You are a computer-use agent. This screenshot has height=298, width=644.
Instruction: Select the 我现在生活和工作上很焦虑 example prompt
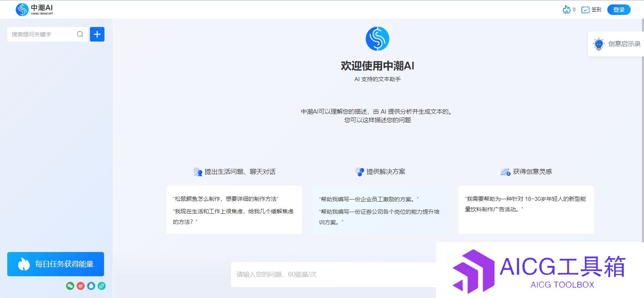click(233, 217)
